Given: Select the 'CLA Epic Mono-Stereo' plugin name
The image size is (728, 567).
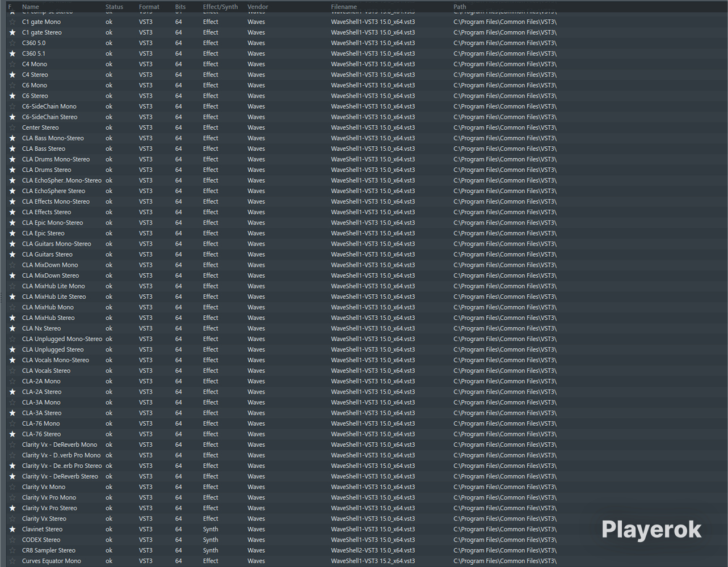Looking at the screenshot, I should coord(53,223).
